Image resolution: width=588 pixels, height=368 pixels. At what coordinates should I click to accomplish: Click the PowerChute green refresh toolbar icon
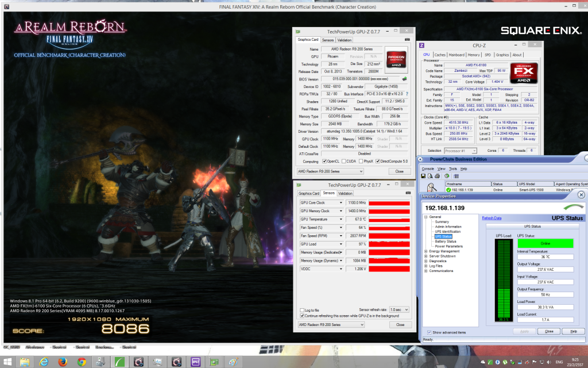pos(447,176)
